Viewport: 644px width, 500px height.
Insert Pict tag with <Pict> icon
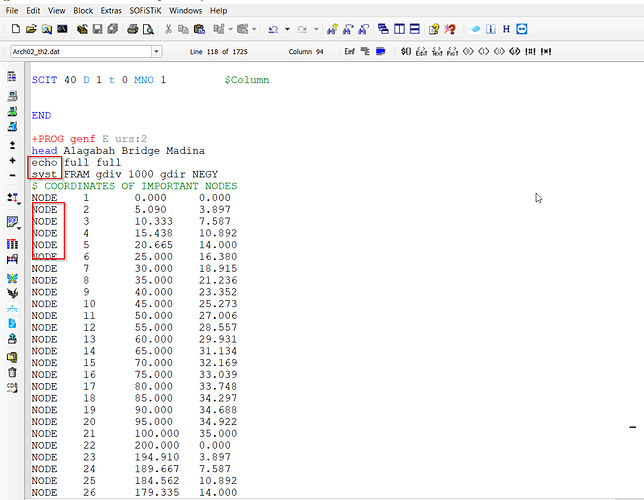pos(452,52)
